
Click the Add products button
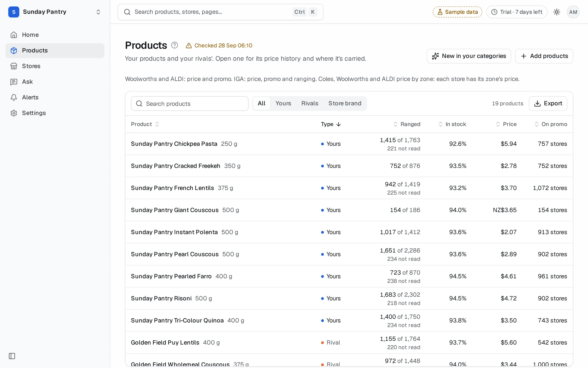pos(544,56)
